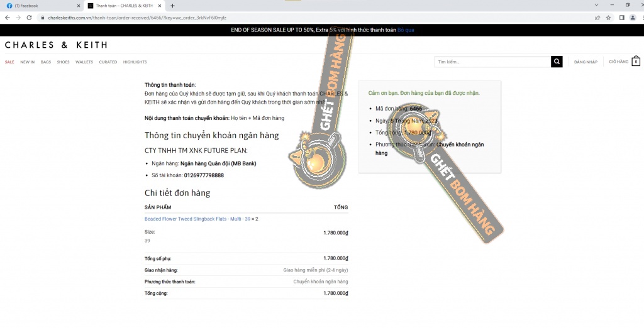The image size is (644, 328).
Task: Focus the Tìm kiếm search field
Action: coord(492,62)
